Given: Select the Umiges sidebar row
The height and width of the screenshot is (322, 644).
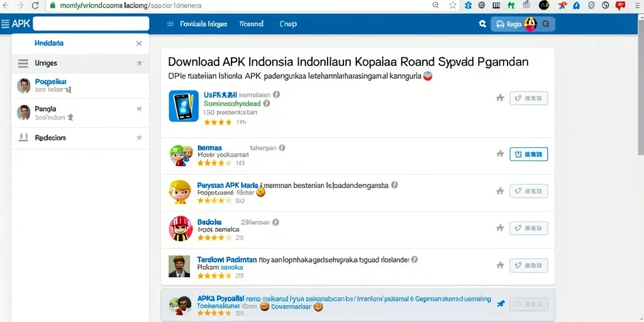Looking at the screenshot, I should tap(80, 64).
